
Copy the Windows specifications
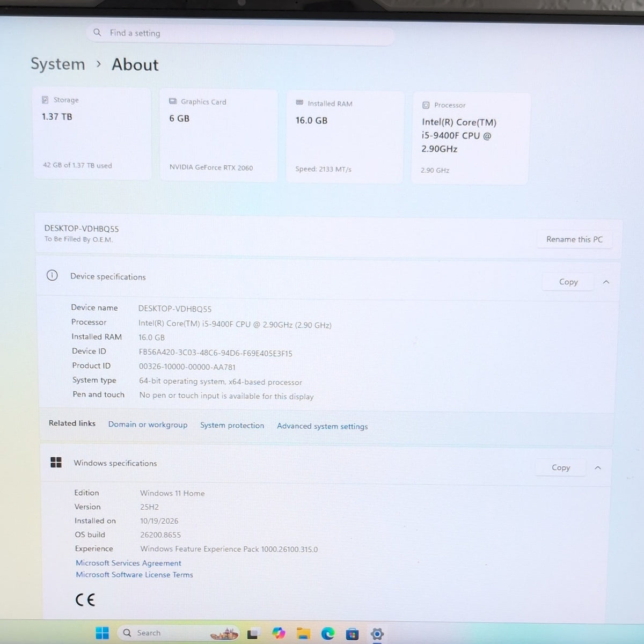(x=561, y=467)
